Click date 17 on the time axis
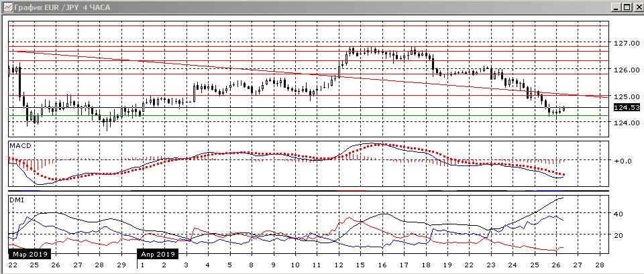Viewport: 644px width, 274px height. [x=404, y=265]
